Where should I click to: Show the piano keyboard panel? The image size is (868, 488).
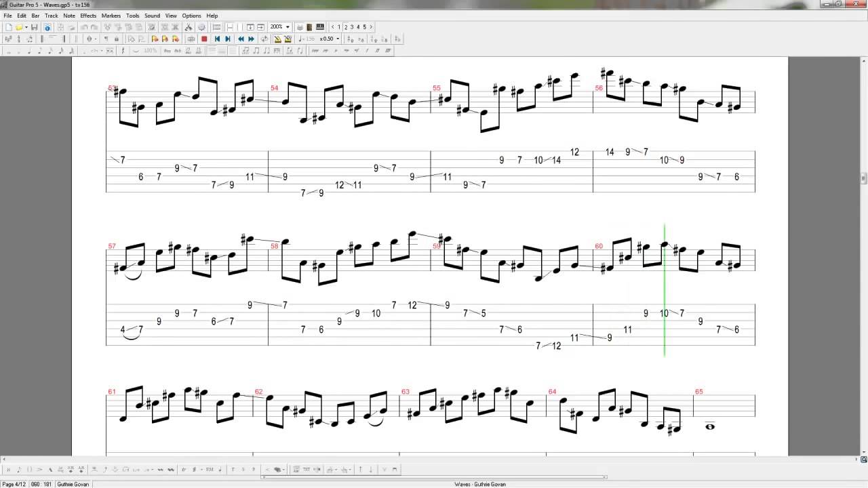coord(320,27)
